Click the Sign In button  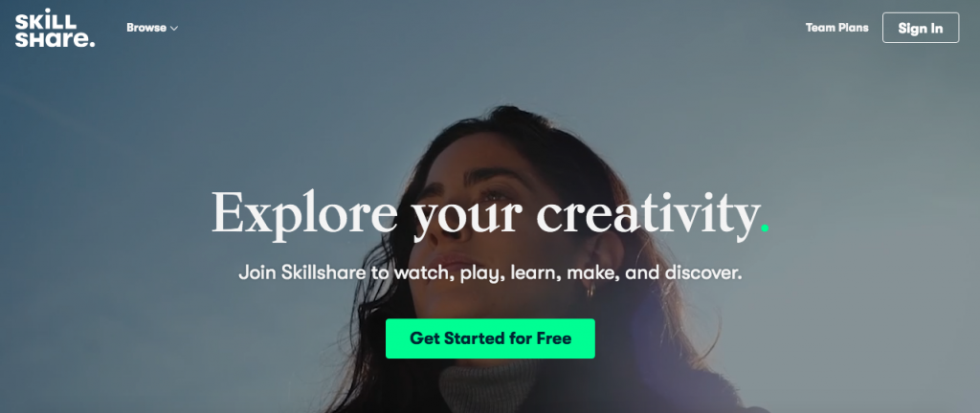point(920,28)
